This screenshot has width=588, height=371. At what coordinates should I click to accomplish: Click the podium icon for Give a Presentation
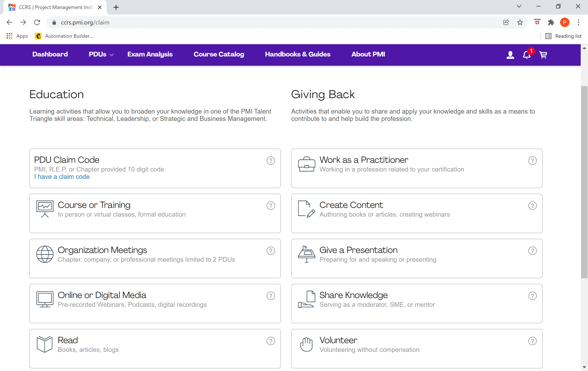[x=306, y=254]
